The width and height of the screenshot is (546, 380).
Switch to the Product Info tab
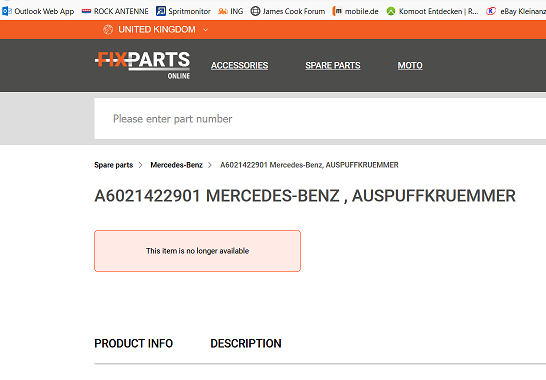(134, 343)
